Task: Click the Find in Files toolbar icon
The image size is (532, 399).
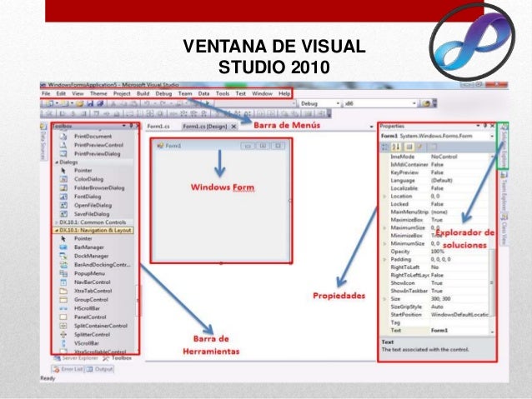Action: [x=426, y=103]
